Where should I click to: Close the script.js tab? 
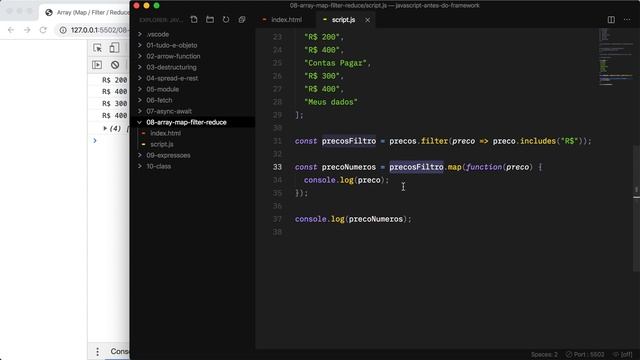(367, 20)
